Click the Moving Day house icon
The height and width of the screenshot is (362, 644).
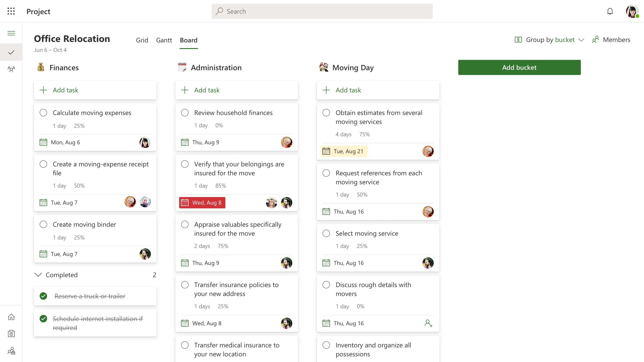(x=323, y=67)
